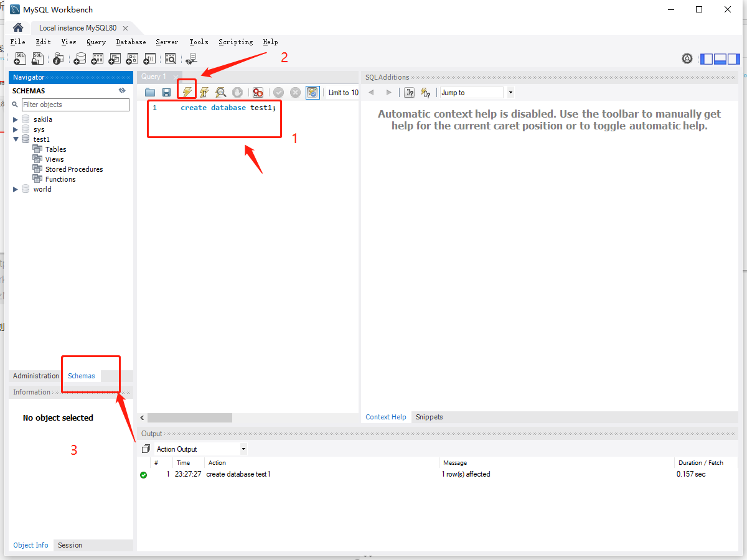Image resolution: width=747 pixels, height=560 pixels.
Task: Execute statement under the keyboard cursor
Action: (204, 92)
